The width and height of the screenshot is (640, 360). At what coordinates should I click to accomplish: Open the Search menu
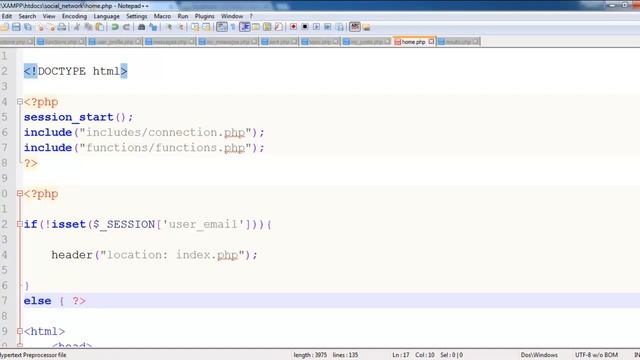(27, 16)
